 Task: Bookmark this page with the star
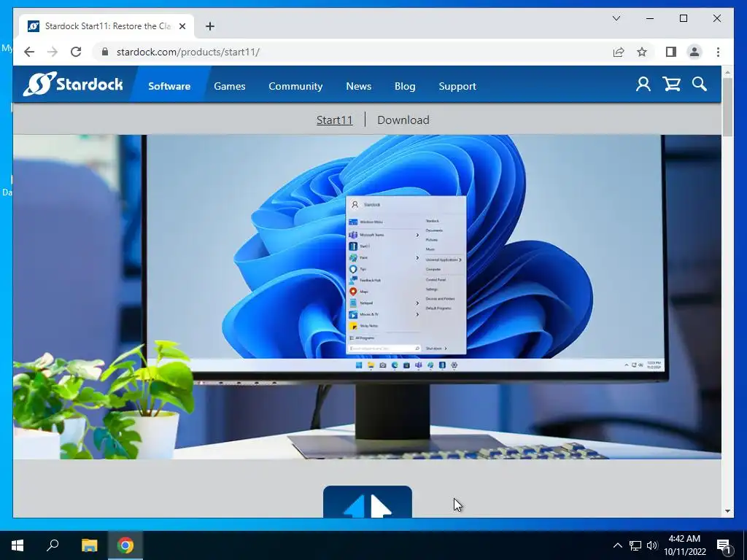642,52
